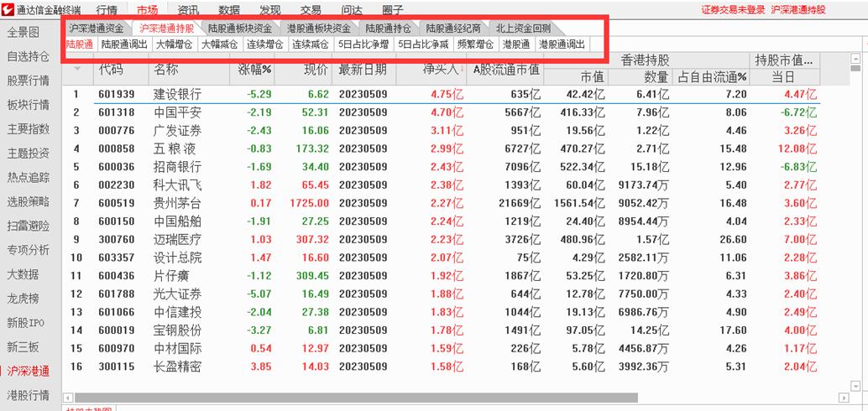Click horizontal scrollbar right arrow
The image size is (868, 411).
pos(844,398)
